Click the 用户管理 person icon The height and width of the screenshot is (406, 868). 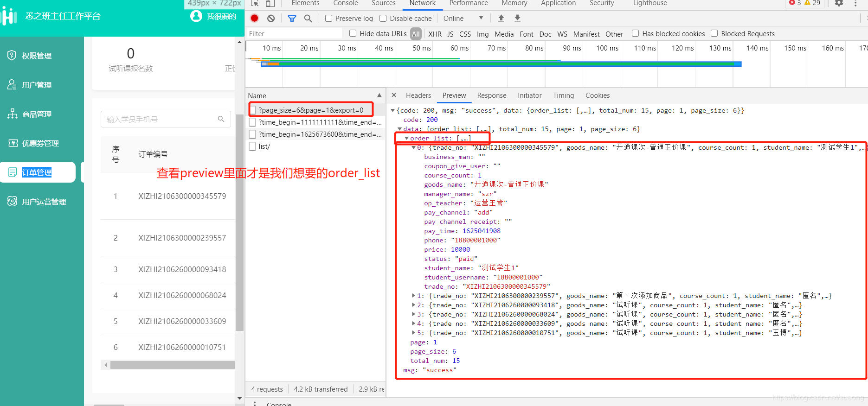[x=12, y=84]
